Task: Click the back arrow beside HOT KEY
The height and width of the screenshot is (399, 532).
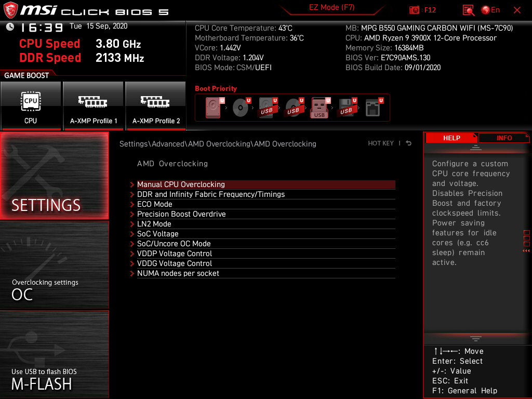Action: coord(408,143)
